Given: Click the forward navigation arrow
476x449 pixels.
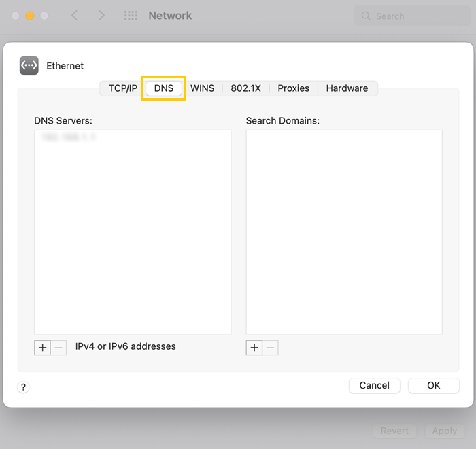Looking at the screenshot, I should (x=101, y=16).
